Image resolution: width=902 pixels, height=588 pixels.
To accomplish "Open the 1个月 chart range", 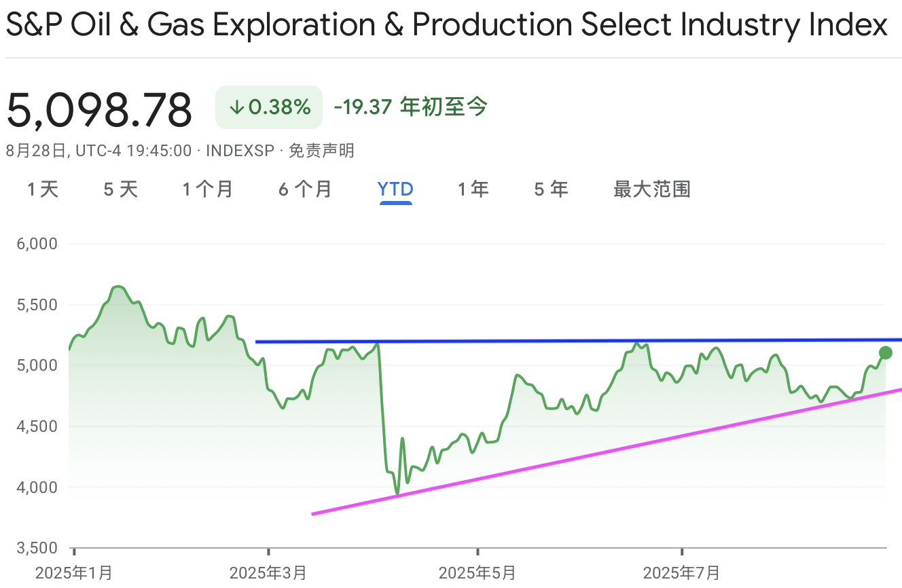I will [x=208, y=189].
